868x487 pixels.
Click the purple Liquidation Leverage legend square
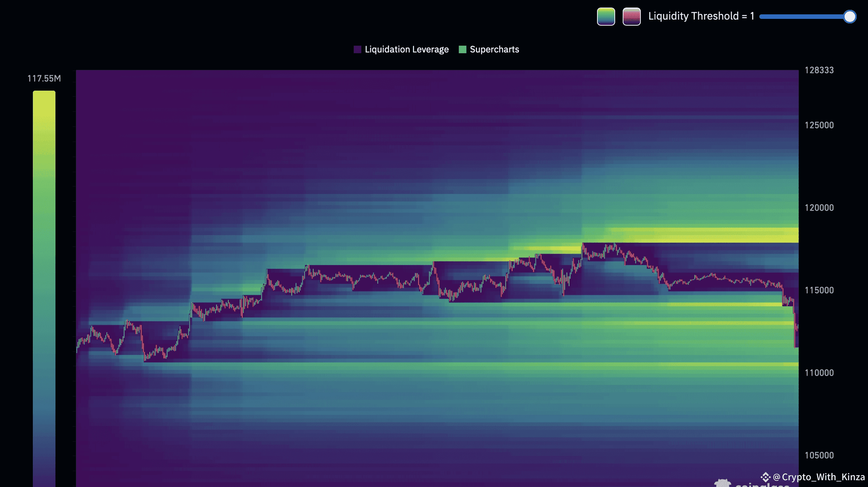(357, 49)
